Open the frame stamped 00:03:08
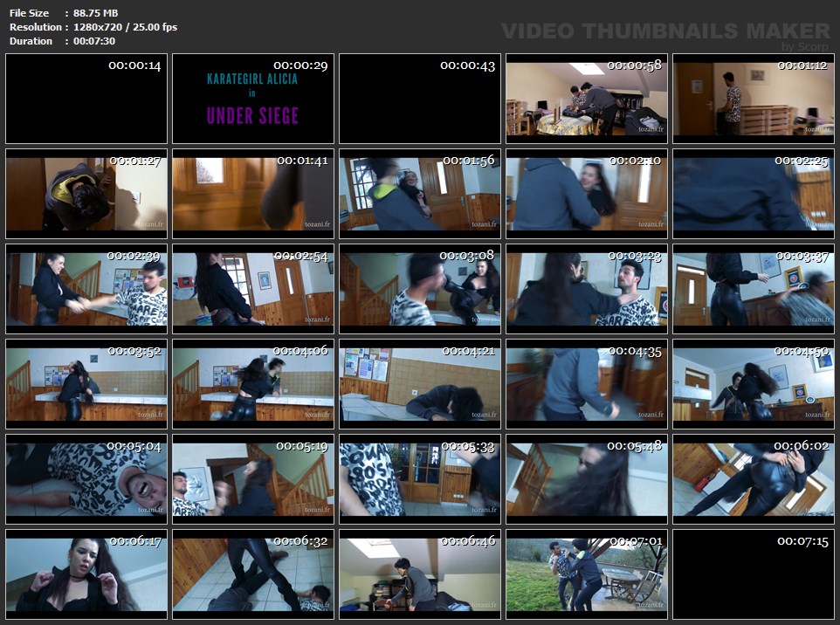Screen dimensions: 840x625 (420, 289)
